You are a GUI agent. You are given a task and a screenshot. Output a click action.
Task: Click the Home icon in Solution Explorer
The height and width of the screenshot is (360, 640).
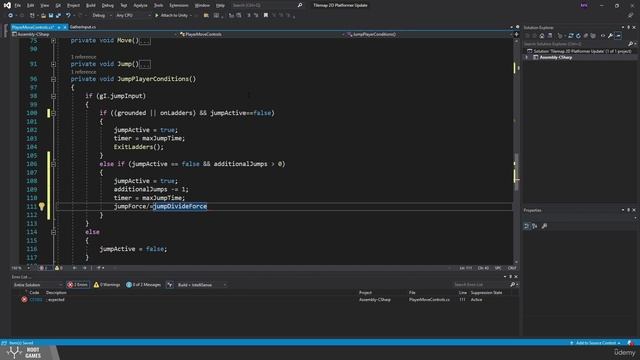[x=542, y=36]
